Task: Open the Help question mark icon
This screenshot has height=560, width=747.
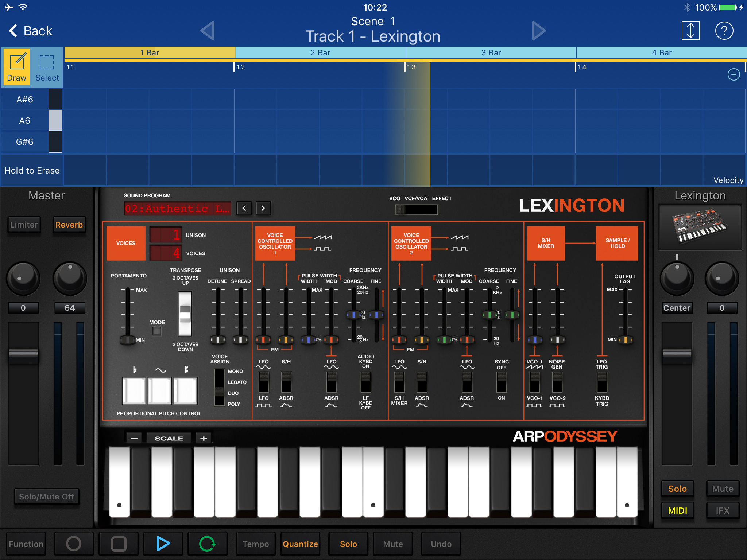Action: tap(724, 31)
